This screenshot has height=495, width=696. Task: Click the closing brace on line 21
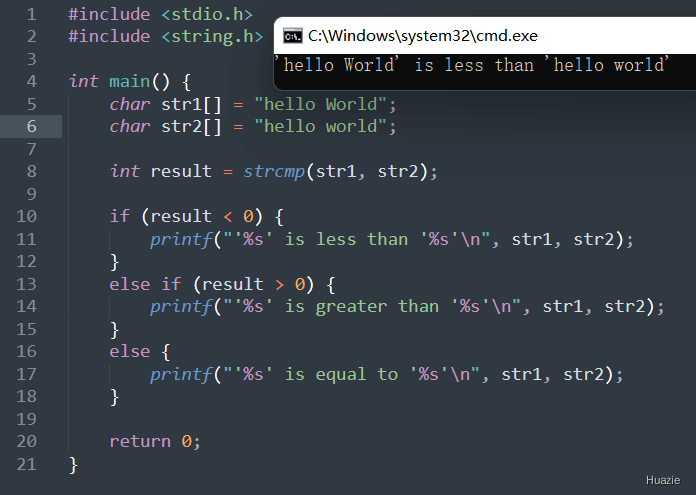pyautogui.click(x=74, y=465)
